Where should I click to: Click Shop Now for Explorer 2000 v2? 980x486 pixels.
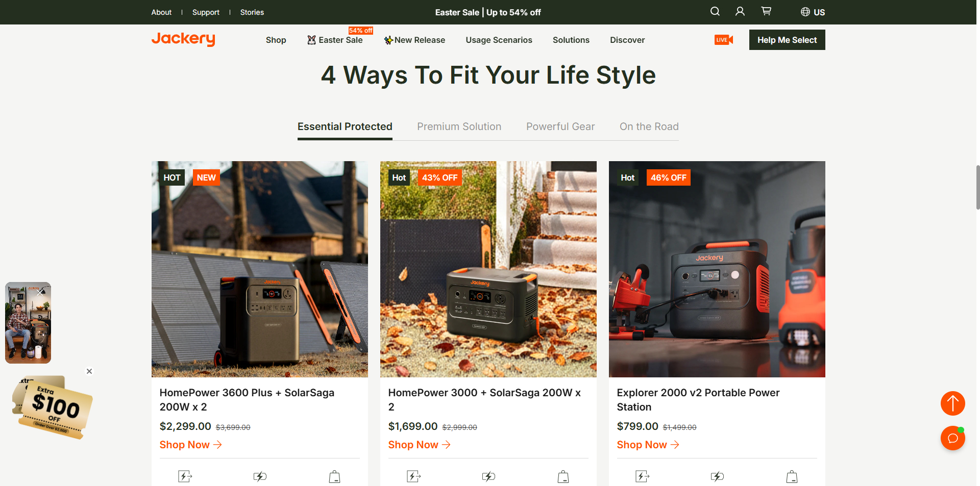tap(648, 445)
